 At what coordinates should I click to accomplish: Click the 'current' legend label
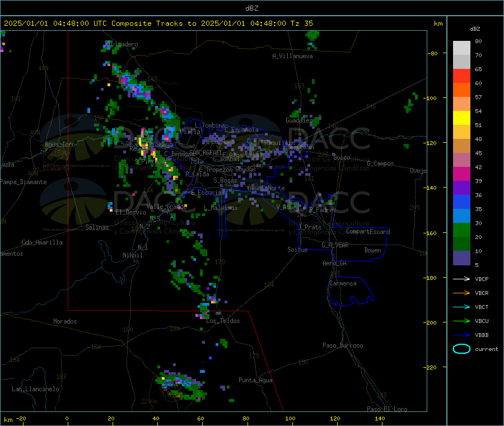click(487, 349)
